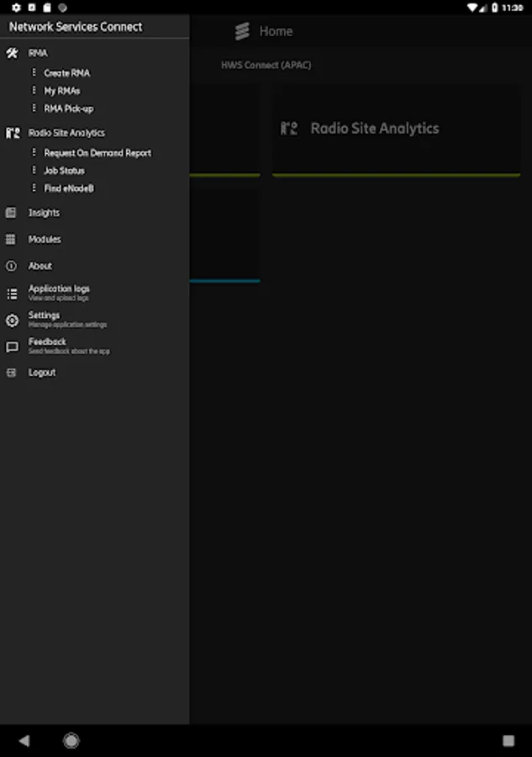Click Network Services Connect drawer title

[76, 27]
